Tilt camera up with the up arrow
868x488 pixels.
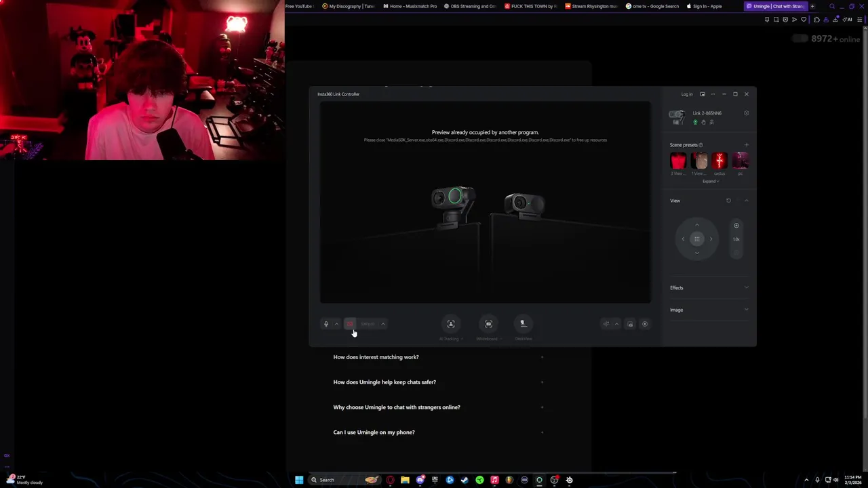coord(697,225)
